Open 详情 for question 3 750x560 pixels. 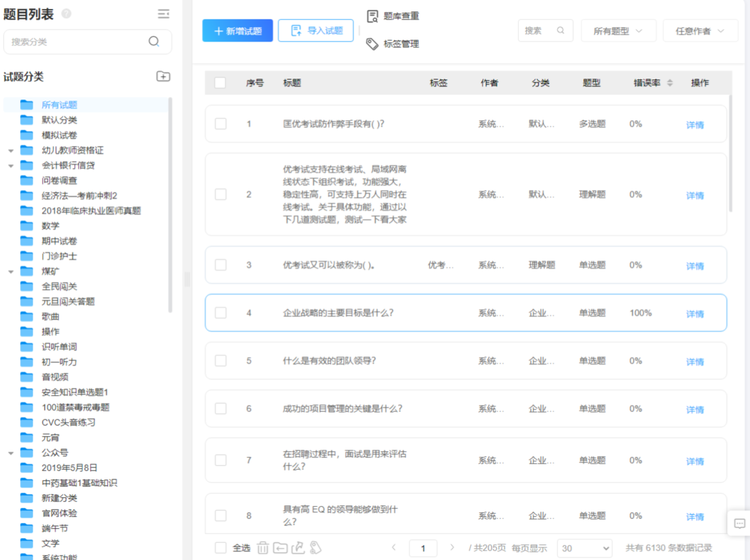coord(694,266)
